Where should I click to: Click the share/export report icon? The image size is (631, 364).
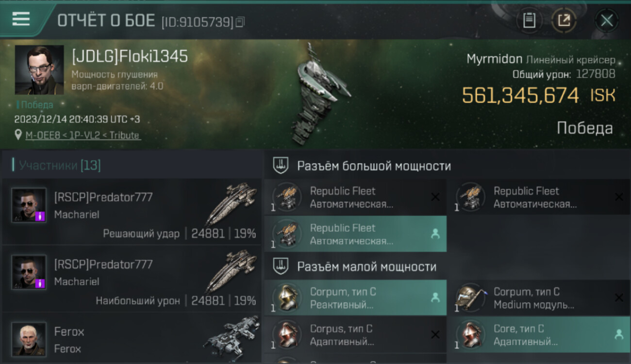click(564, 20)
